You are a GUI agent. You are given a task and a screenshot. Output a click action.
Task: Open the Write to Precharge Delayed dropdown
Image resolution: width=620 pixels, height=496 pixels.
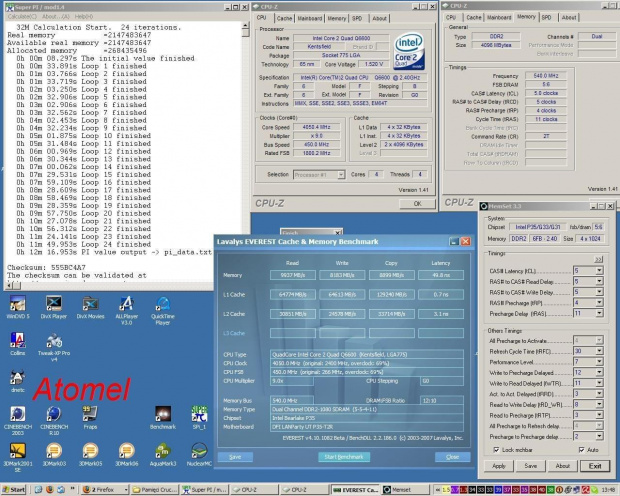pos(599,373)
